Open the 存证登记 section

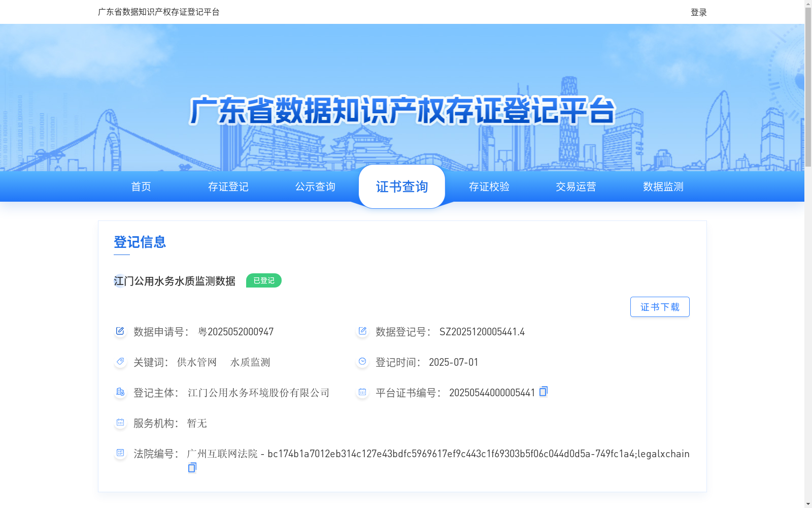point(228,186)
